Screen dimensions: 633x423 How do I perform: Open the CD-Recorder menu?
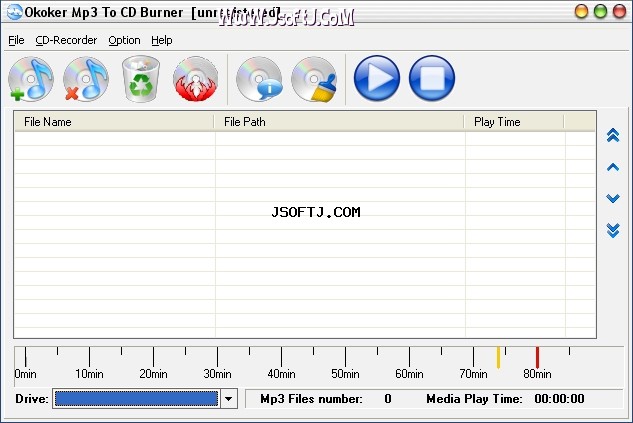click(x=66, y=40)
